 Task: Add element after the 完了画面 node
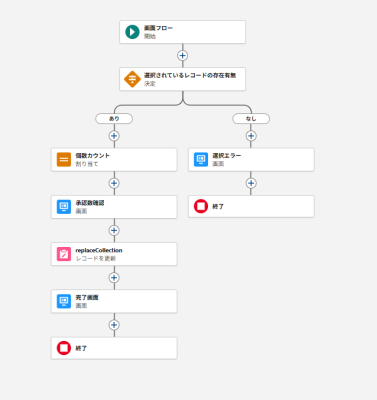114,325
